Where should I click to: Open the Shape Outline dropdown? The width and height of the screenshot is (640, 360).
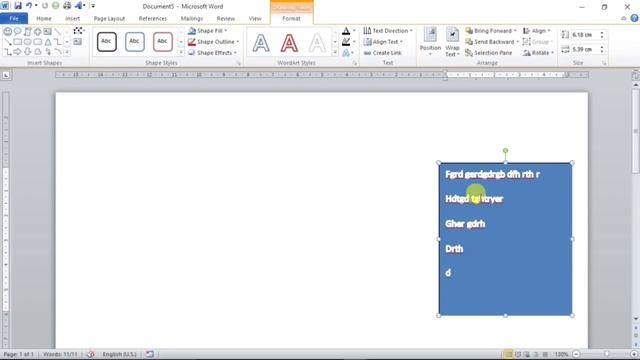[213, 42]
